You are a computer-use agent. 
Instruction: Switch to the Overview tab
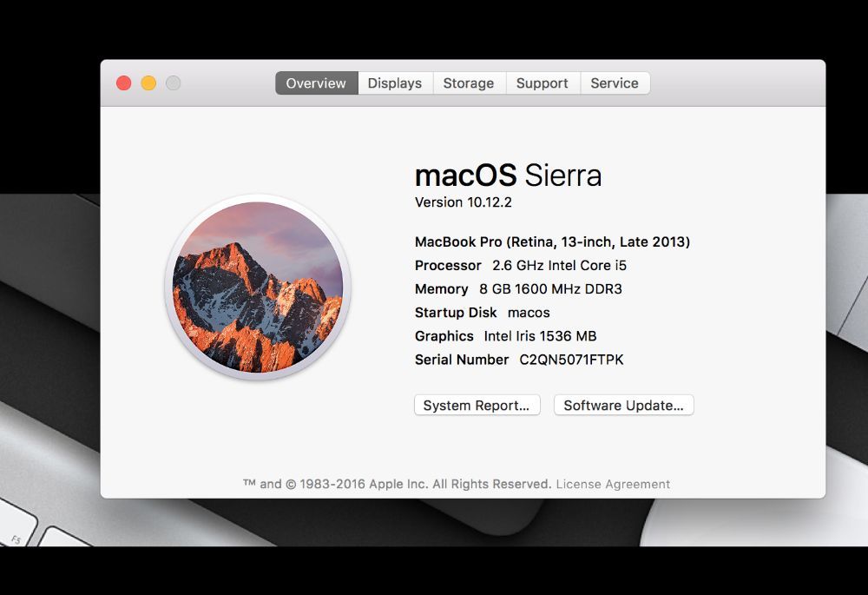(316, 83)
